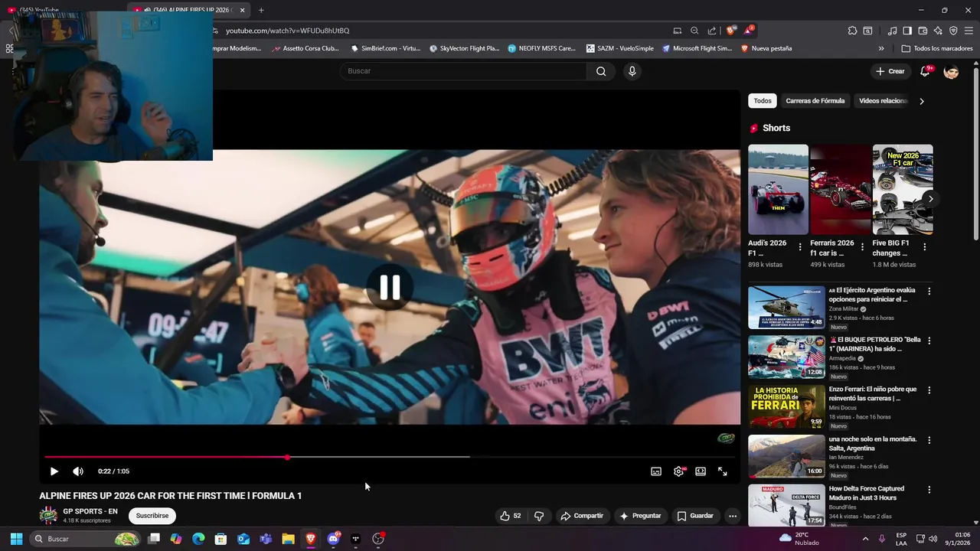This screenshot has height=551, width=980.
Task: Open Windows Start menu
Action: click(x=16, y=539)
